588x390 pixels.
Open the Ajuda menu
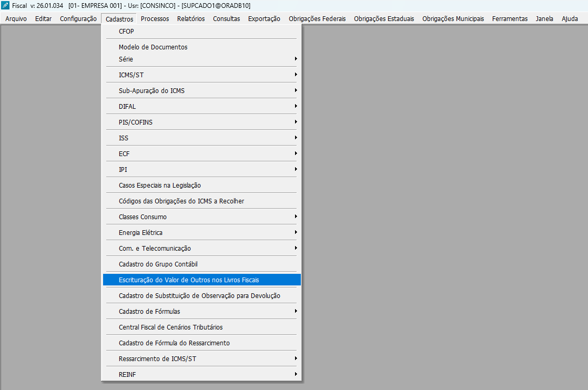pyautogui.click(x=570, y=19)
